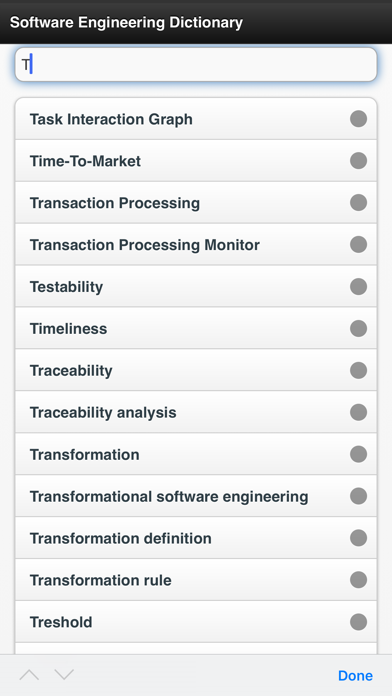Tap the Software Engineering Dictionary title
Viewport: 392px width, 696px height.
pos(127,22)
